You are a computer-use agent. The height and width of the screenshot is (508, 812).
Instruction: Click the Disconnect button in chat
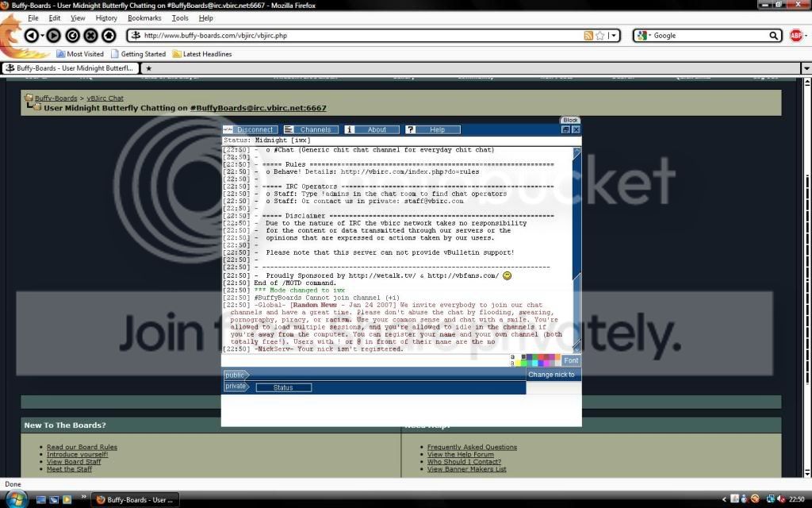(251, 129)
